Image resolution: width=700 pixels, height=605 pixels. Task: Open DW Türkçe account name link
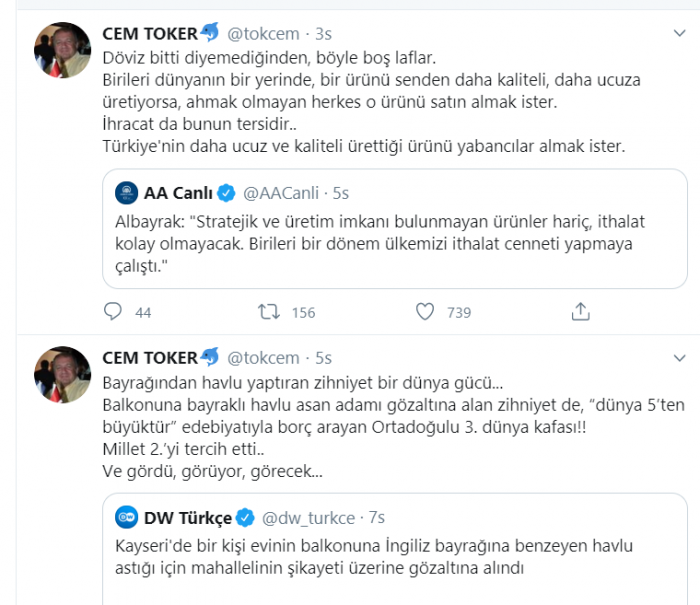pyautogui.click(x=188, y=518)
